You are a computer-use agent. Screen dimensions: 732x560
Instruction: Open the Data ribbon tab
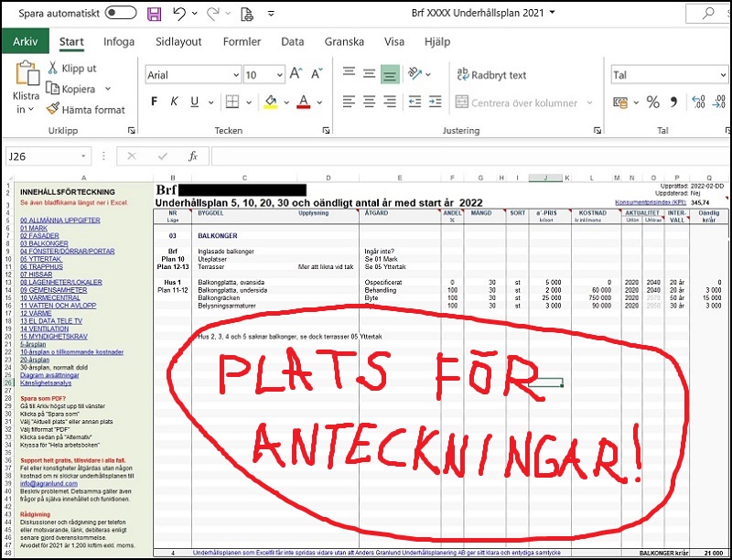click(x=293, y=41)
